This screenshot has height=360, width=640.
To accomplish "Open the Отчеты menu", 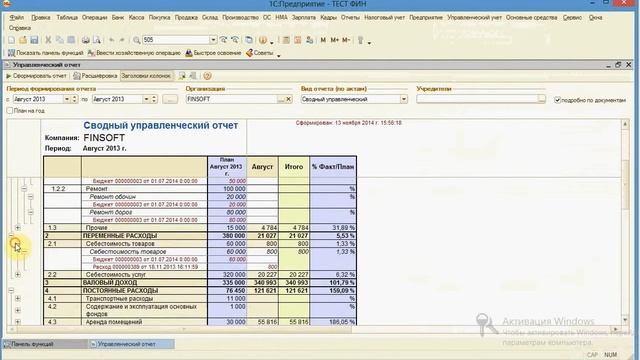I will 350,18.
